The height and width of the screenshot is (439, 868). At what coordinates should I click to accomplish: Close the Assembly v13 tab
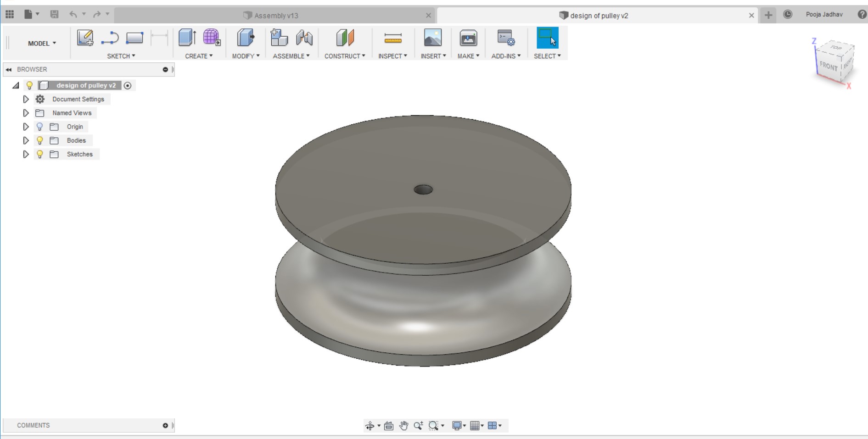tap(428, 15)
